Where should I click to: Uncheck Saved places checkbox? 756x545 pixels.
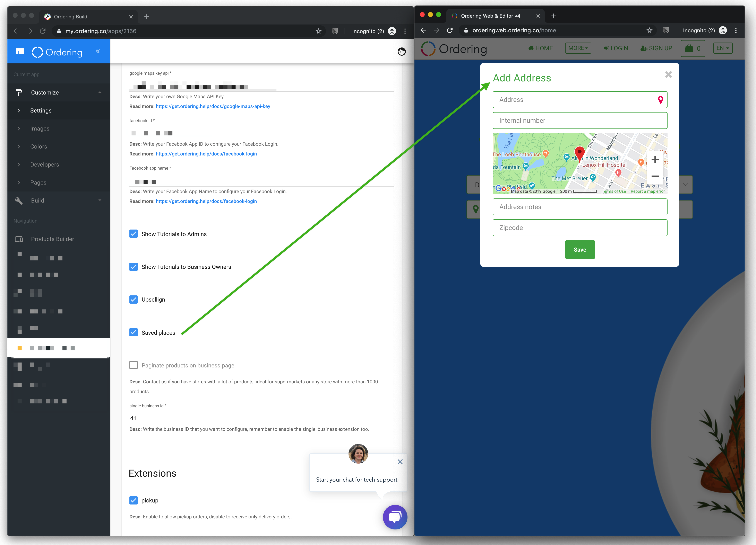tap(133, 332)
